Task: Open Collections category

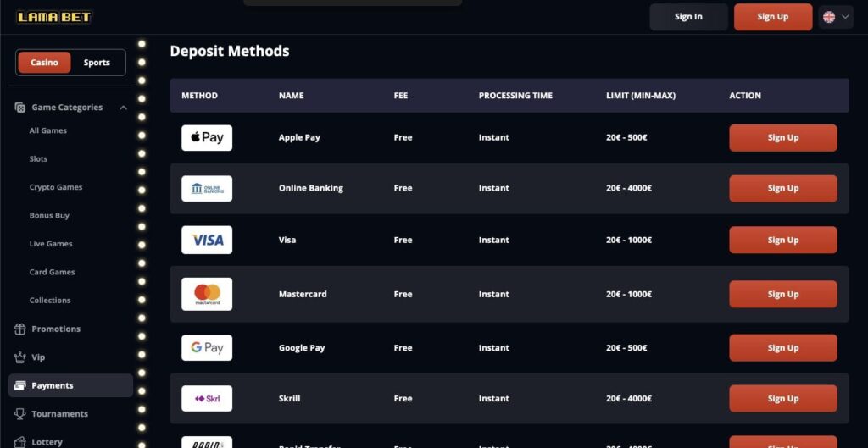Action: pos(50,301)
